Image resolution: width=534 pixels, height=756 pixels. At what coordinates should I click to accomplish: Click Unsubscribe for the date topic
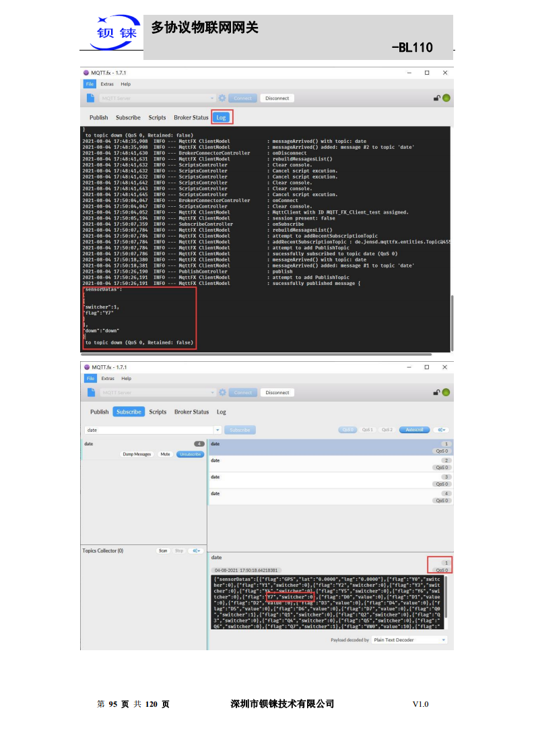click(191, 454)
